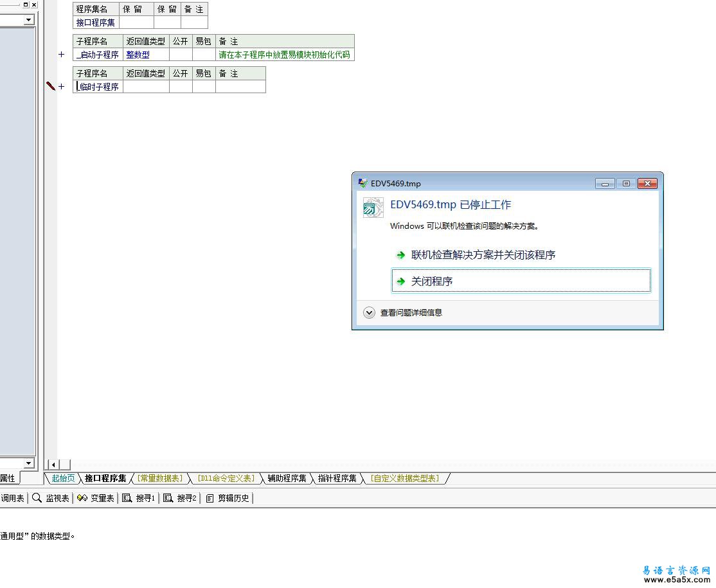The width and height of the screenshot is (716, 588).
Task: Click the 返回值类型 cell of 临时子程序
Action: coord(146,86)
